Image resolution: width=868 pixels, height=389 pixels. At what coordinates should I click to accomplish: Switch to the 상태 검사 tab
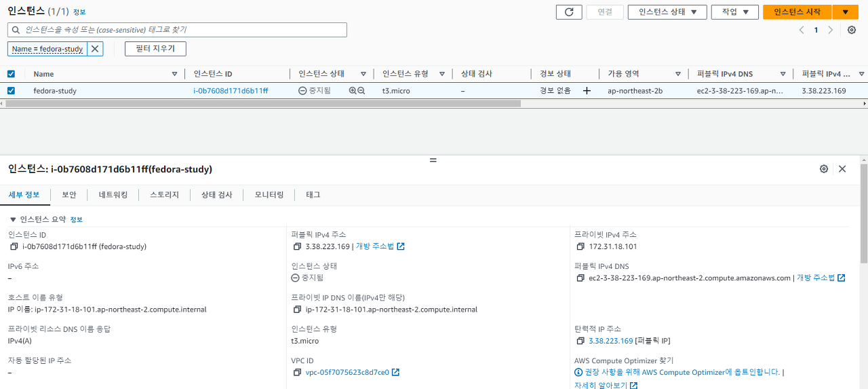217,195
